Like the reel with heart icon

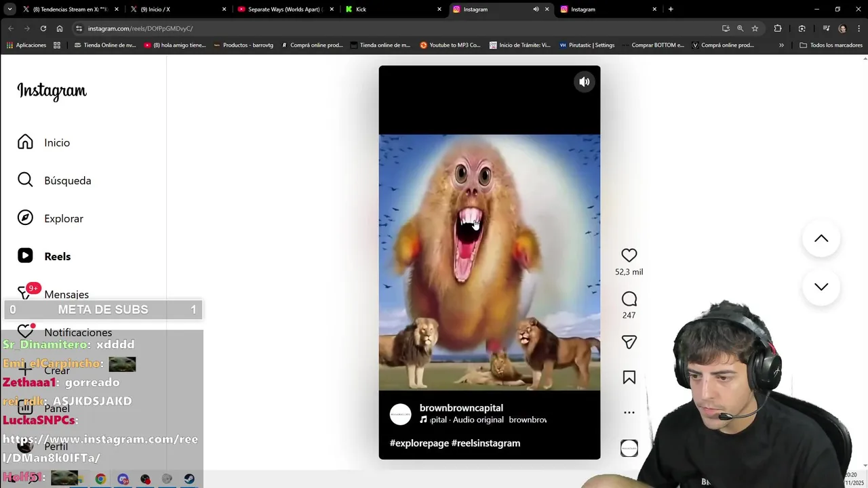629,256
